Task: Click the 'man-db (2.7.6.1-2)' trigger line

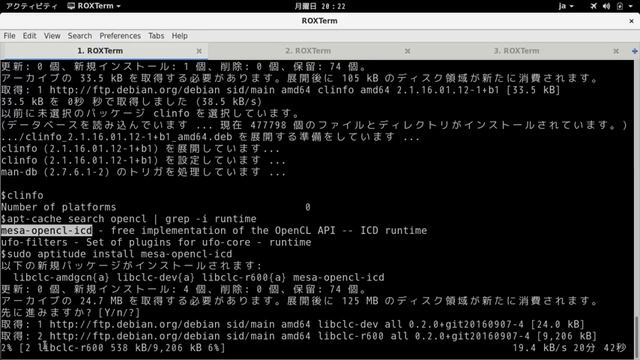Action: 143,172
